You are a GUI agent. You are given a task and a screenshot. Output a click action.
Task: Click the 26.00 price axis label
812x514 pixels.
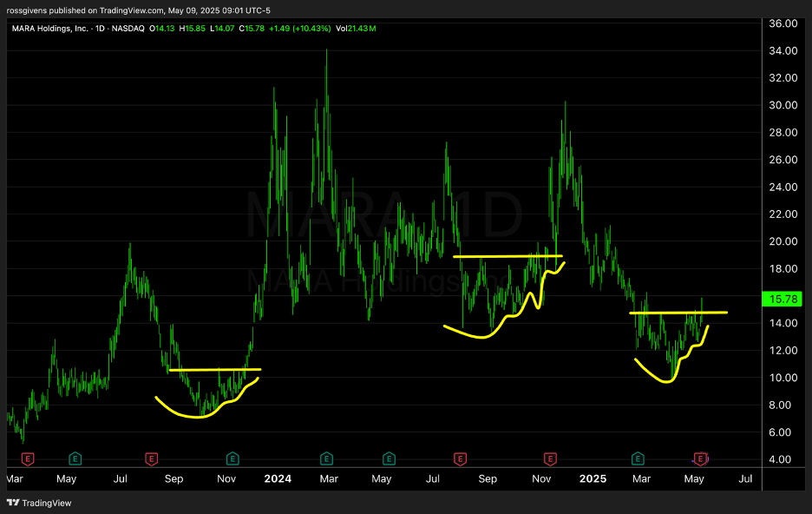click(783, 160)
